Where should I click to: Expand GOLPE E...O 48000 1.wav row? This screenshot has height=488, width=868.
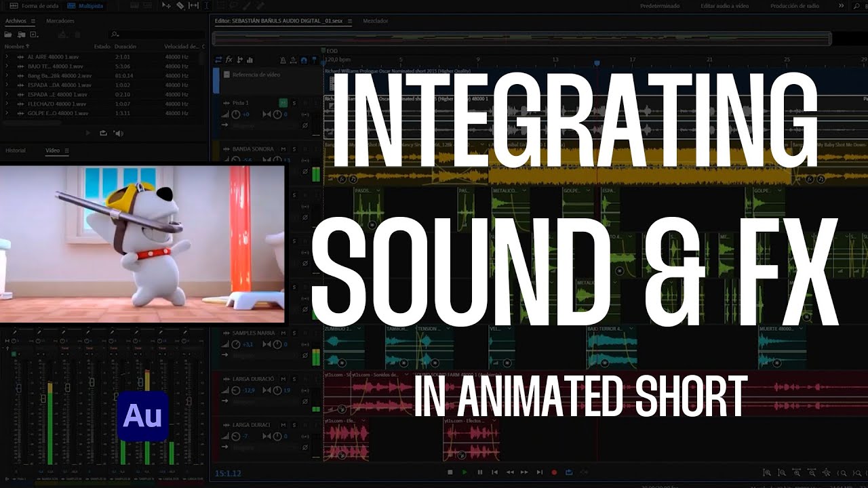[x=7, y=113]
